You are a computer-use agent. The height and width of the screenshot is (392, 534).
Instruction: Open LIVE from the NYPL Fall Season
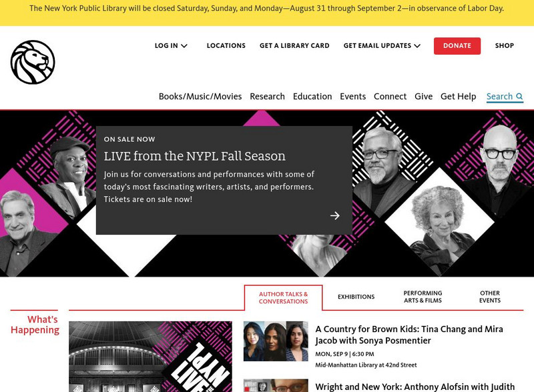coord(195,156)
